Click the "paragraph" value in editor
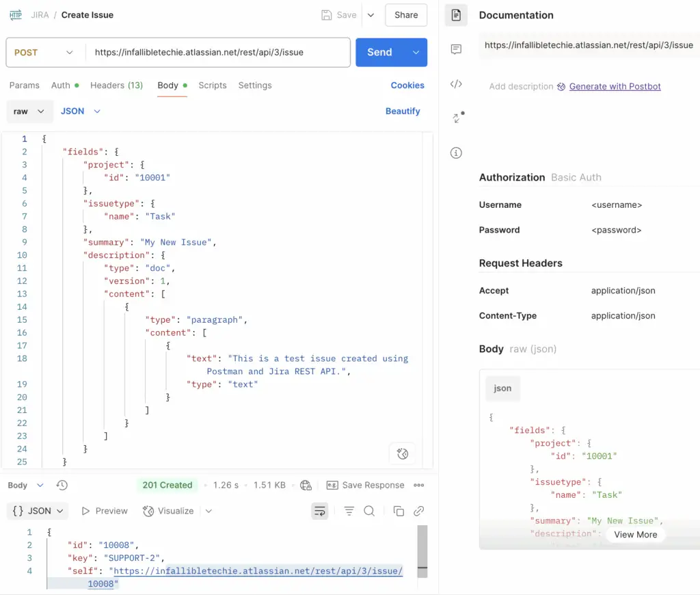700x595 pixels. pos(214,320)
